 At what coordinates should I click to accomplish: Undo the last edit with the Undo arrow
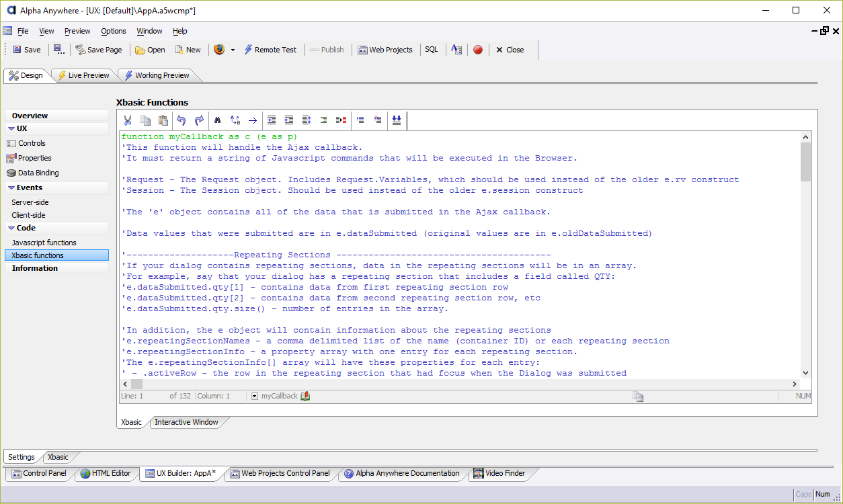[182, 120]
